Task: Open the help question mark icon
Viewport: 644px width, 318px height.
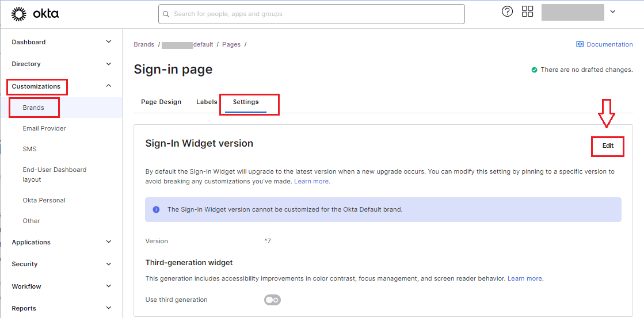Action: 507,12
